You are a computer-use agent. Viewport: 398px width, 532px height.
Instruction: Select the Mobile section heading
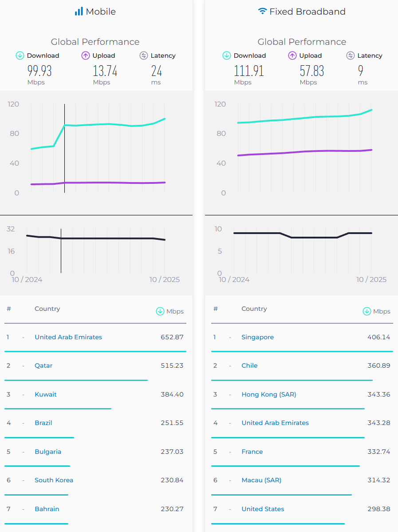[x=101, y=12]
